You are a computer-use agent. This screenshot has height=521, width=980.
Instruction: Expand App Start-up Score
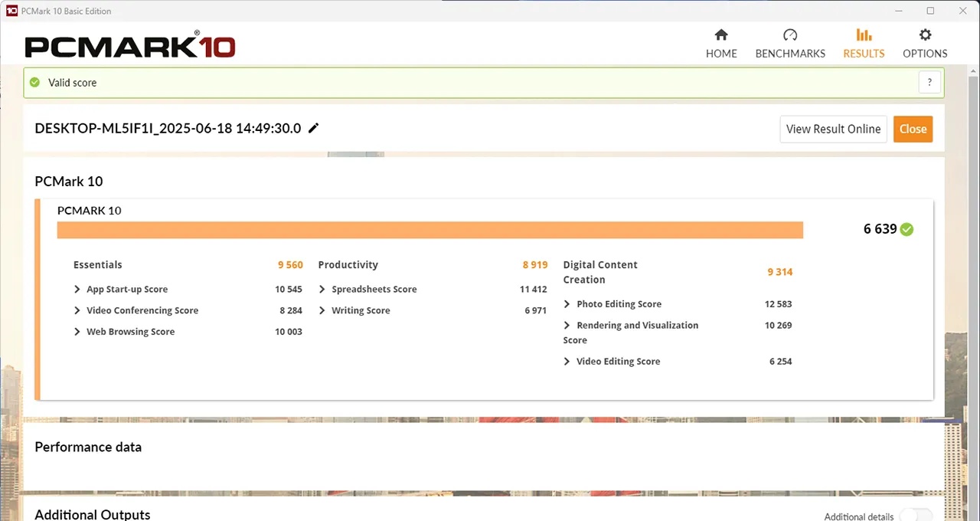click(77, 289)
